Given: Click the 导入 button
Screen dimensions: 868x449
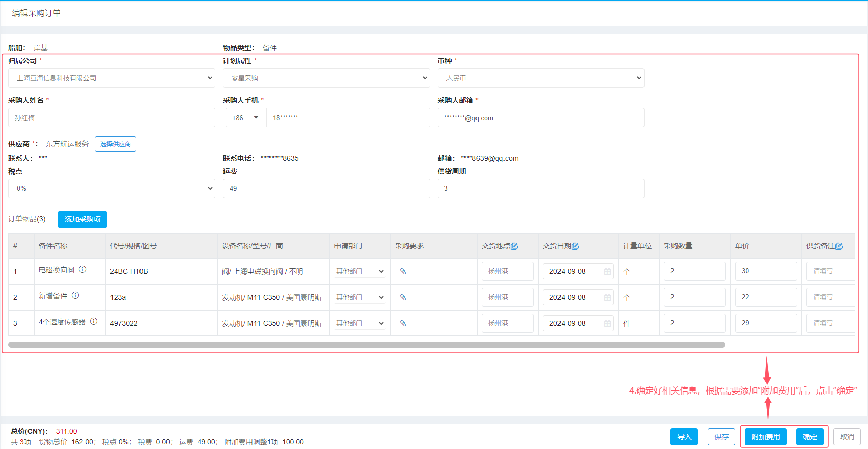Looking at the screenshot, I should 684,437.
